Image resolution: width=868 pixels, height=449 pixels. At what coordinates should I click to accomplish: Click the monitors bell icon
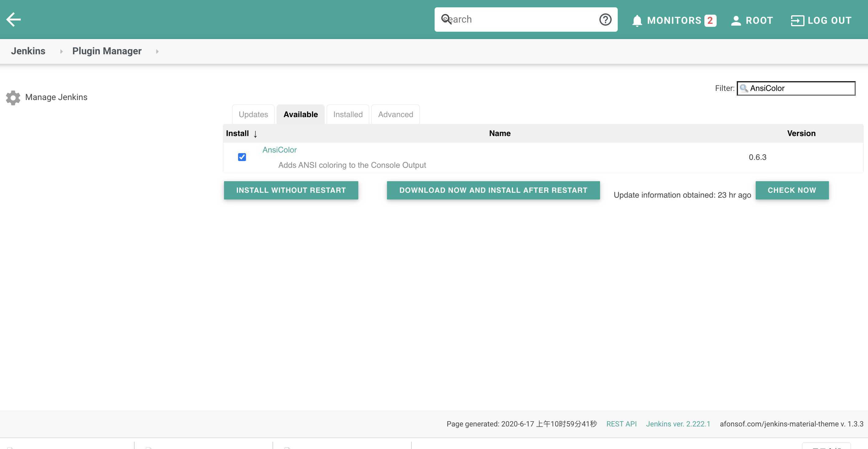(637, 20)
